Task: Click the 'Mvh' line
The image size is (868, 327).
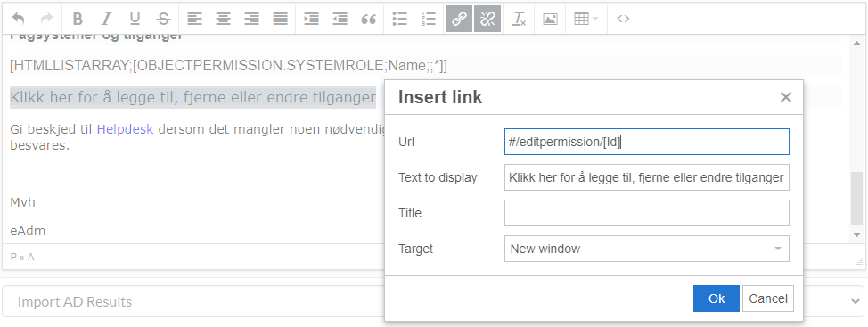Action: point(22,202)
